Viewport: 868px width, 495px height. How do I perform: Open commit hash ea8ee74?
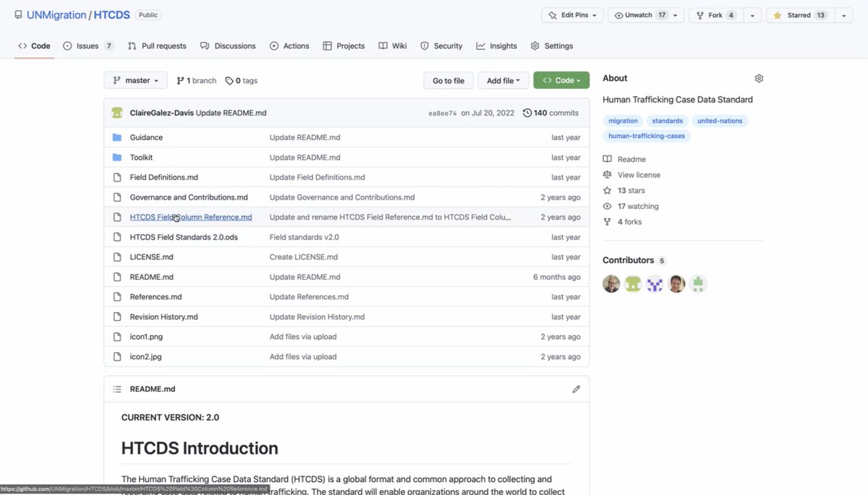(x=443, y=113)
